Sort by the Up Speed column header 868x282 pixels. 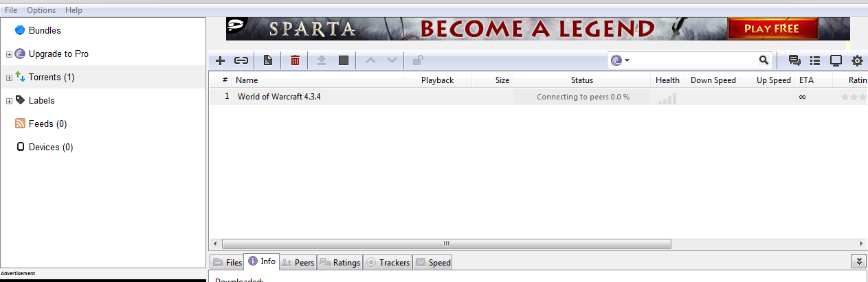768,80
